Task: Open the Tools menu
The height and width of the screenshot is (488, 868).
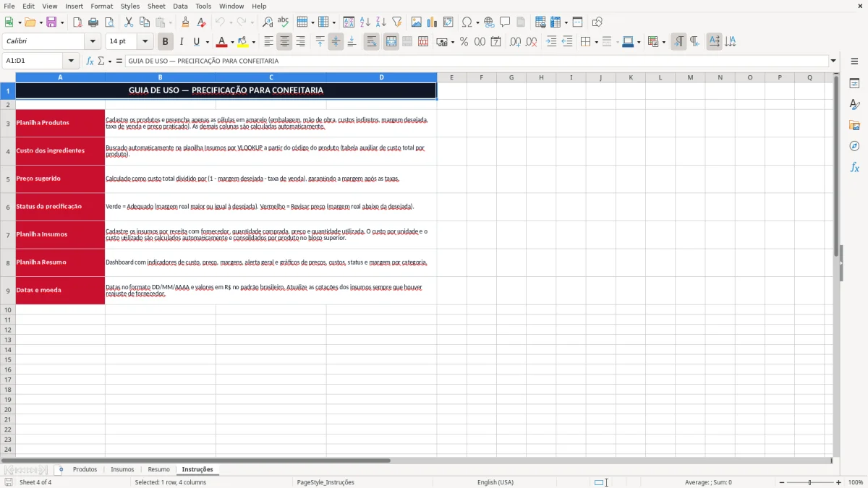Action: click(203, 6)
